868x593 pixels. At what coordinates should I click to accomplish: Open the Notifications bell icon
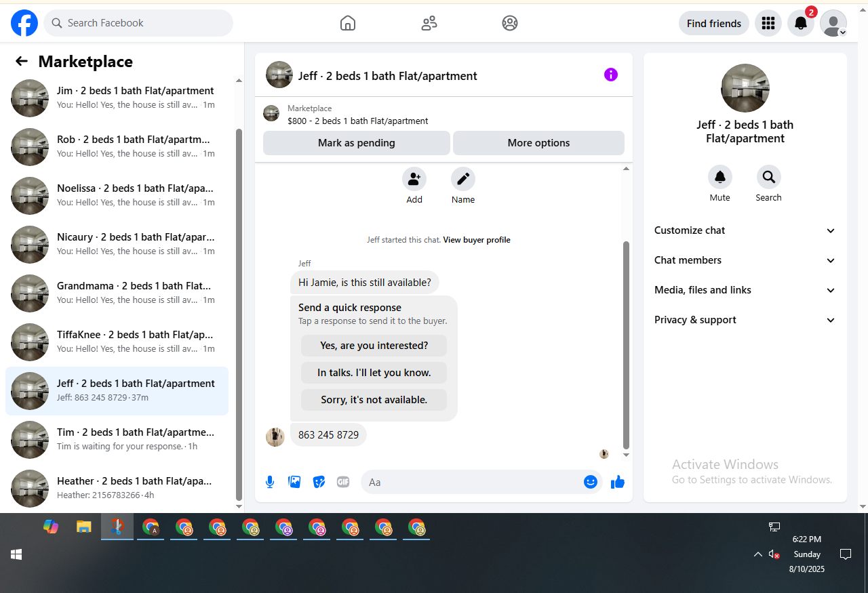801,23
